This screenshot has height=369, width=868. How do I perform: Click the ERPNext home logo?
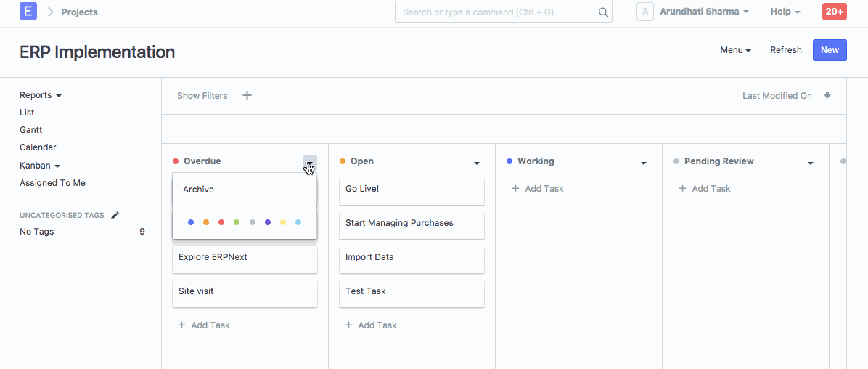pos(28,12)
